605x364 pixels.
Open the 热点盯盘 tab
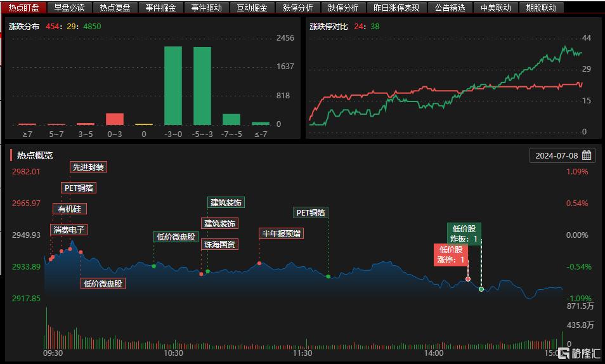pos(24,8)
